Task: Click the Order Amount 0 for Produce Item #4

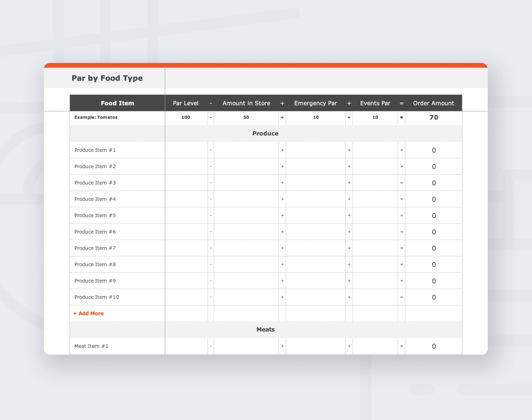Action: [x=433, y=199]
